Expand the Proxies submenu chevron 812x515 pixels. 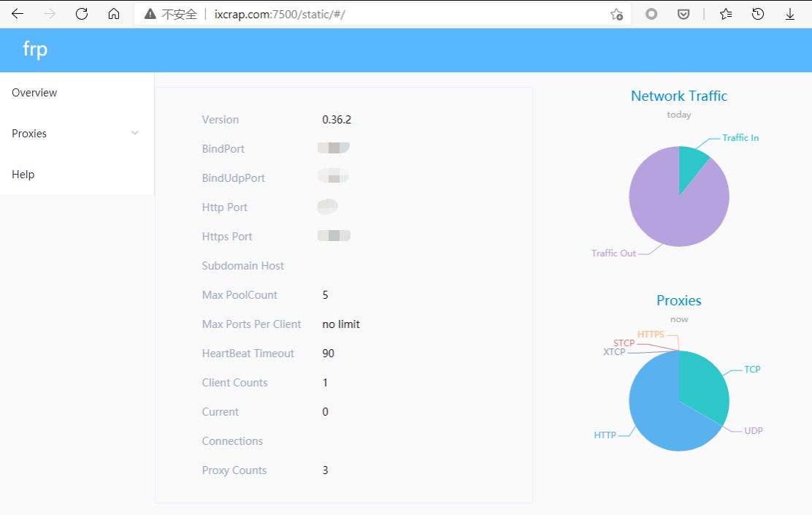(x=134, y=134)
